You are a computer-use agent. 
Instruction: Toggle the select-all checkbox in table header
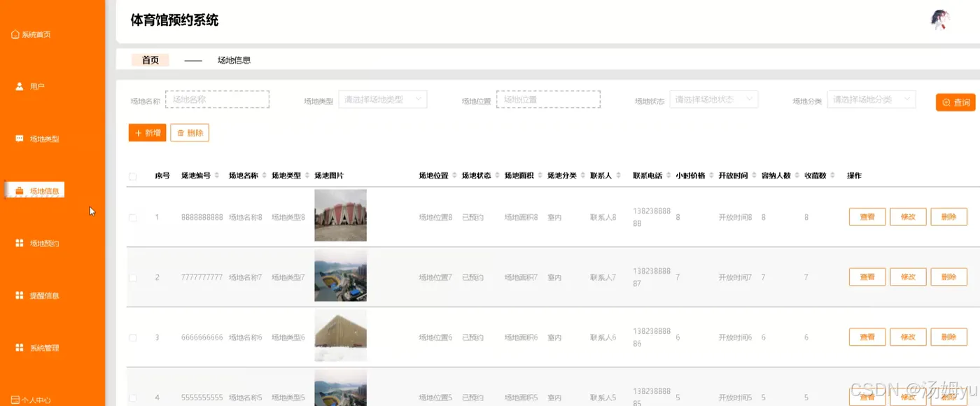(x=133, y=176)
